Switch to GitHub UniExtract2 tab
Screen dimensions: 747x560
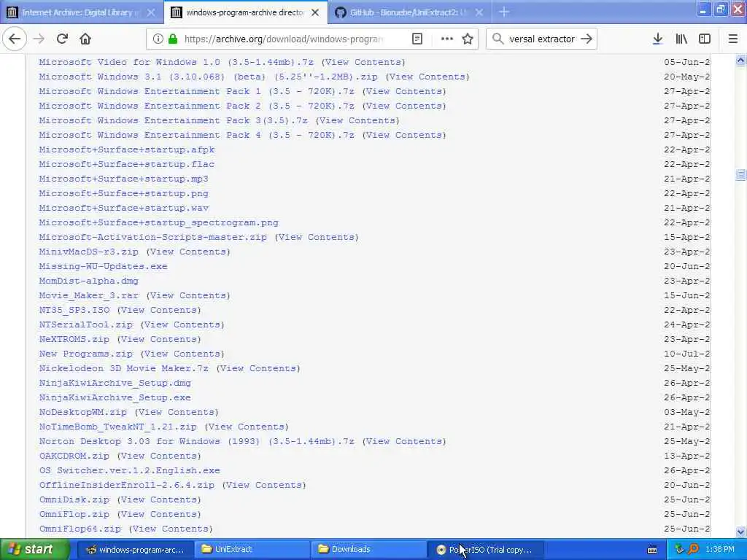point(410,12)
